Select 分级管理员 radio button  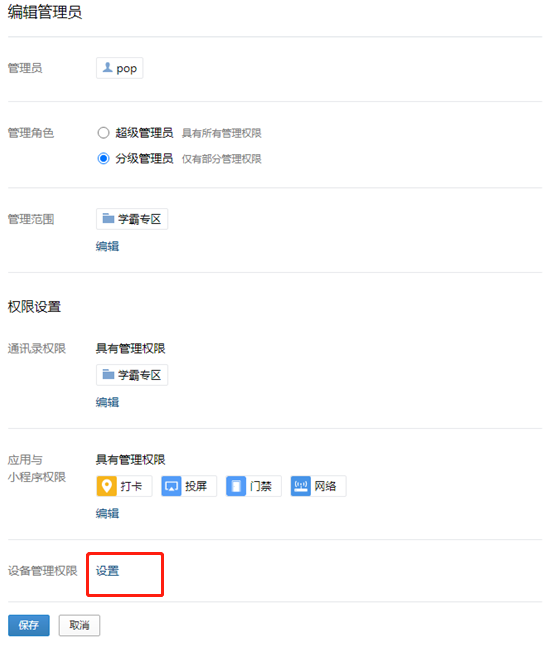click(103, 158)
